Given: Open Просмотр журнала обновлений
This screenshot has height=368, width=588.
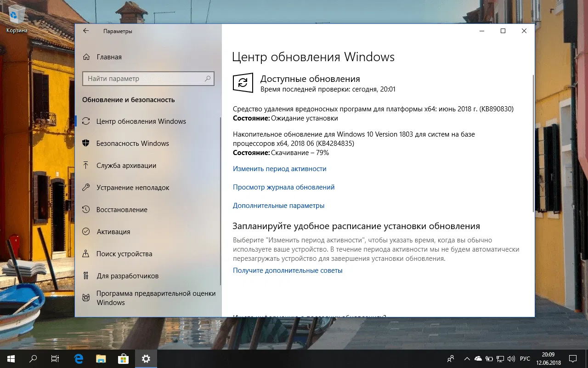Looking at the screenshot, I should (283, 187).
